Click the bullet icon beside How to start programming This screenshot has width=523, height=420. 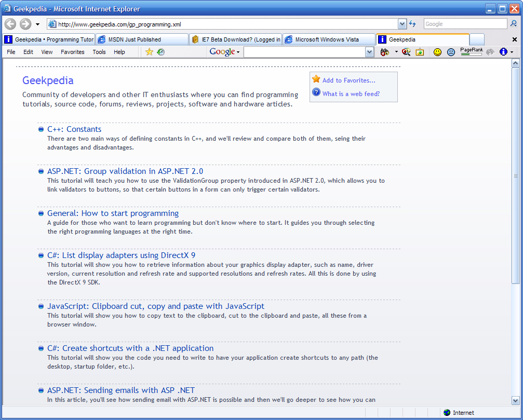click(x=41, y=213)
